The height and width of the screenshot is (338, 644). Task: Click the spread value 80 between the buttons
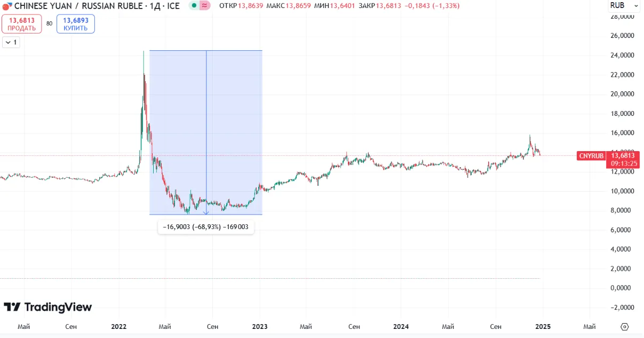point(49,23)
